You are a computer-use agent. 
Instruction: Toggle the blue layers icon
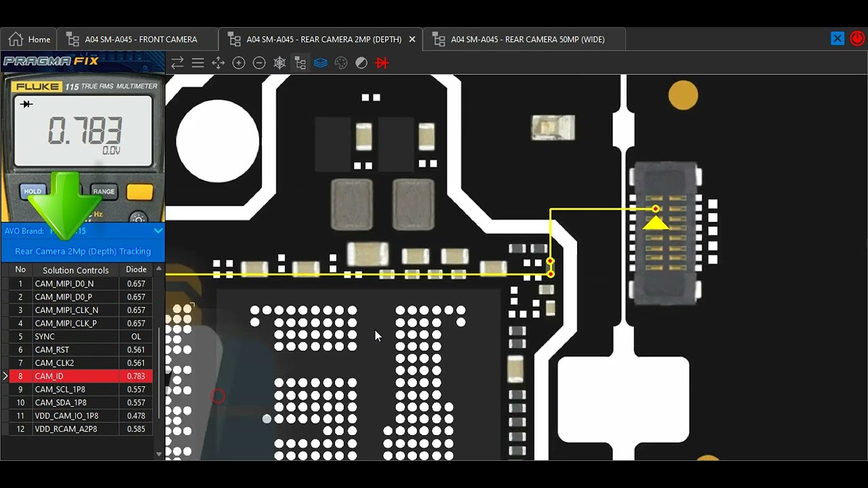coord(321,63)
